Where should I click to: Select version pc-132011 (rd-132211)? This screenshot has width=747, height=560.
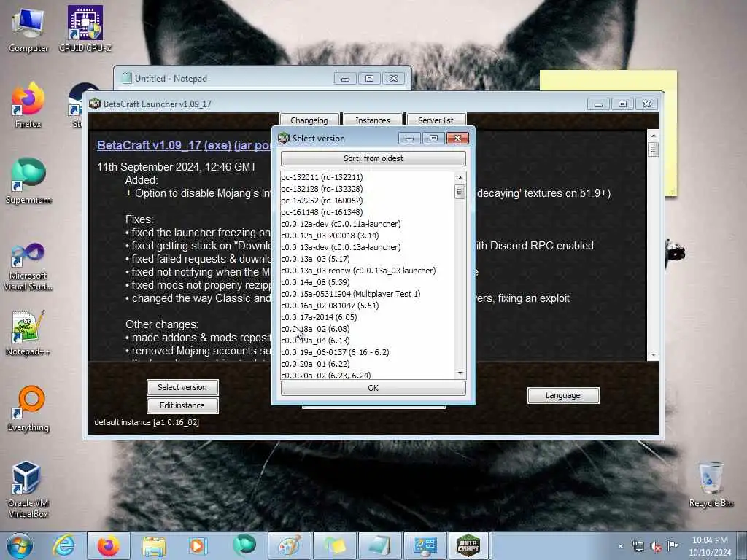(368, 177)
